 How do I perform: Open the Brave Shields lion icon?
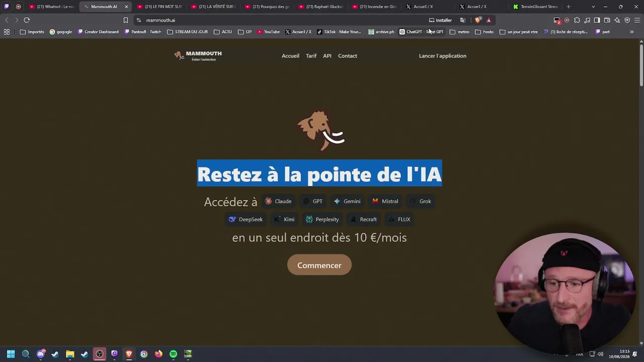coord(477,20)
